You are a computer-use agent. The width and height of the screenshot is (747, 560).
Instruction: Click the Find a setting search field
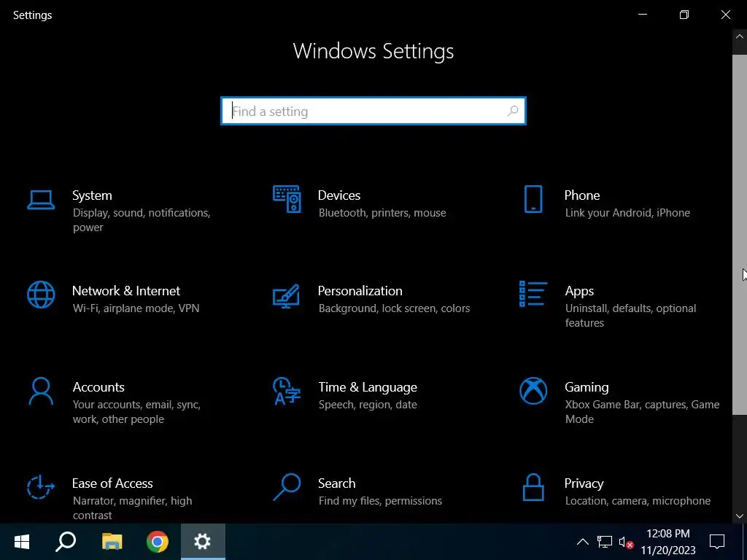[x=373, y=111]
